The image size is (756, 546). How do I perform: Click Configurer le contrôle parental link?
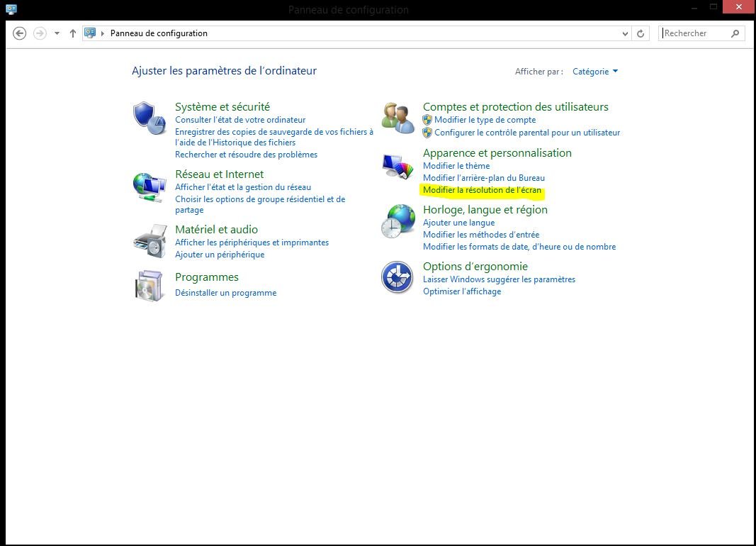point(527,132)
